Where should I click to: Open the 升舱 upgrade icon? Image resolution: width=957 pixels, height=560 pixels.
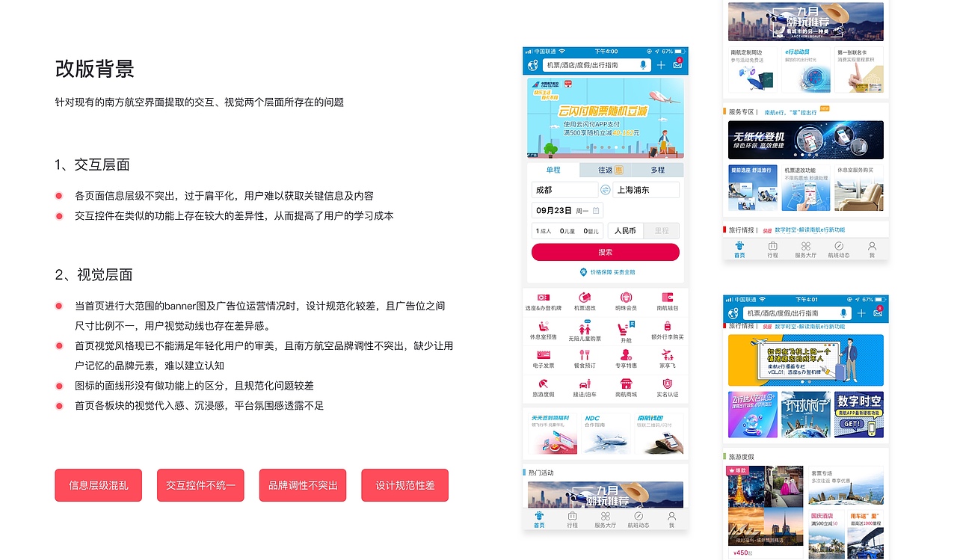click(626, 330)
